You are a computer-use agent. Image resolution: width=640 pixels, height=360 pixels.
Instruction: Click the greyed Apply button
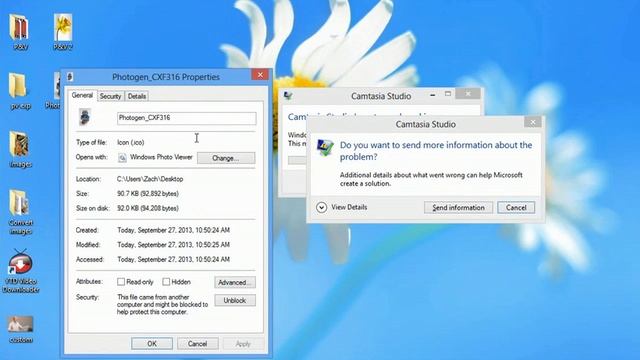pos(243,344)
